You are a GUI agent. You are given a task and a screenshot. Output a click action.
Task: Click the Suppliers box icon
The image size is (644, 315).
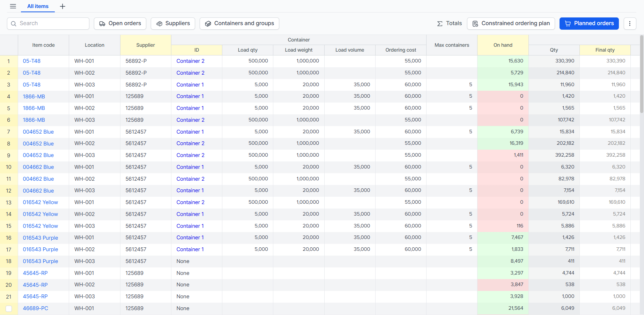(159, 24)
